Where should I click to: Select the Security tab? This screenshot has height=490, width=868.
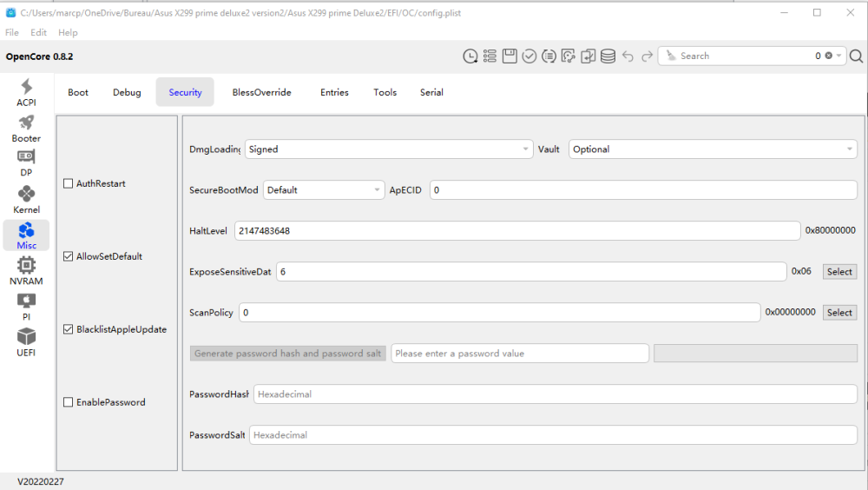[185, 93]
